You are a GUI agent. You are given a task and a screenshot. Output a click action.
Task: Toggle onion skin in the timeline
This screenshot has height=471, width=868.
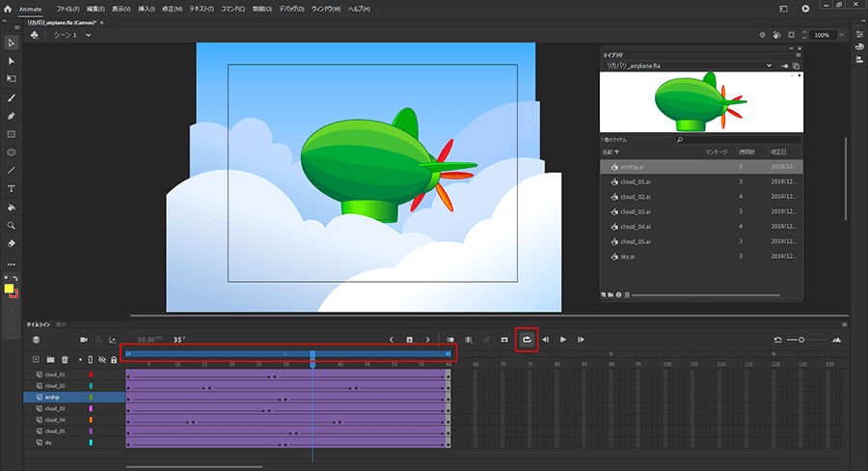pyautogui.click(x=450, y=340)
